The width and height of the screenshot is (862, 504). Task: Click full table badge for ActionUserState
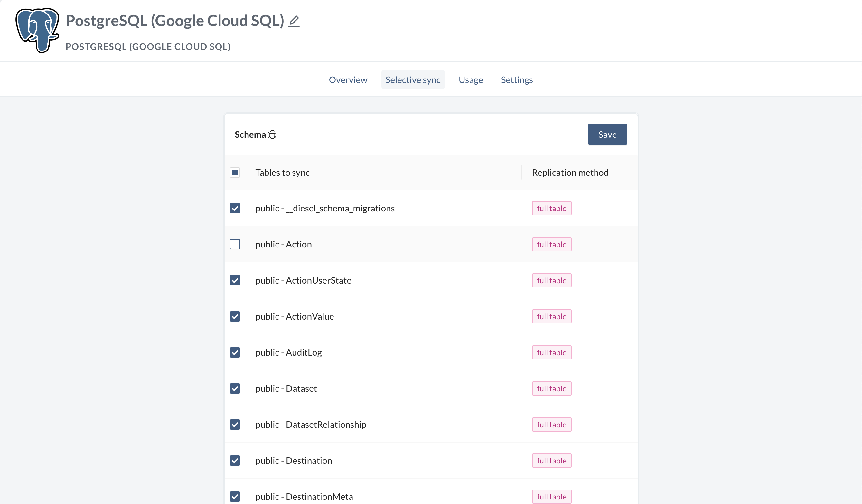(552, 280)
